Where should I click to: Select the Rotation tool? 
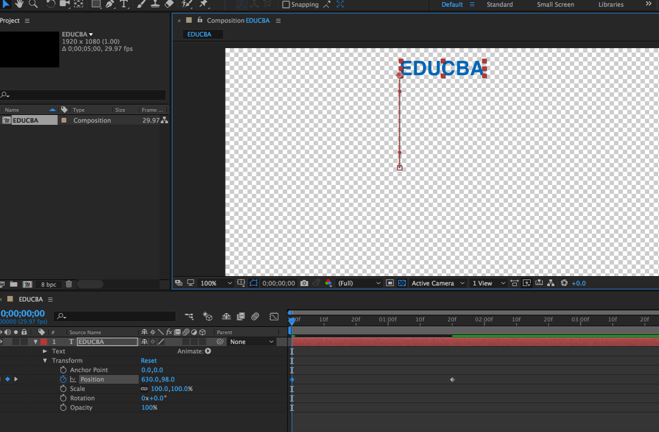(50, 4)
